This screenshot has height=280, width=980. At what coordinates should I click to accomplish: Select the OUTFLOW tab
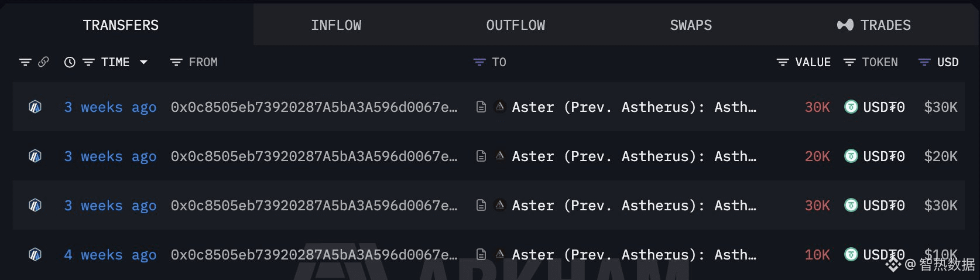515,25
